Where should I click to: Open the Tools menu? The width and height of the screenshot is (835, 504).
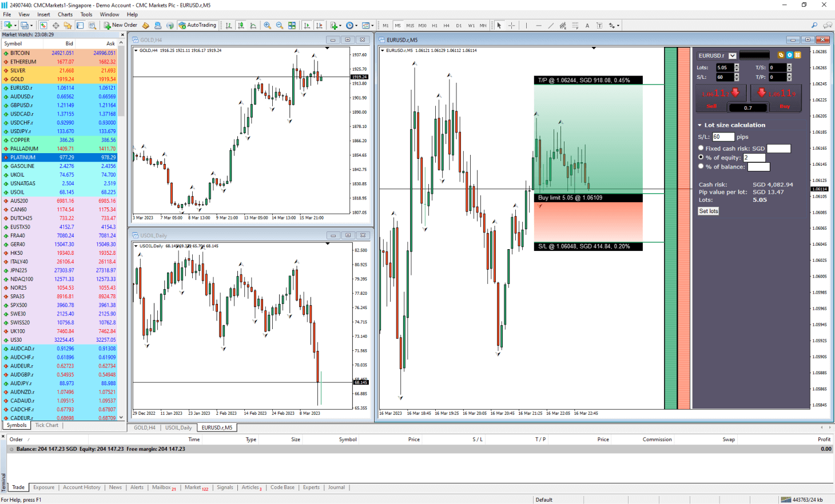[x=85, y=14]
